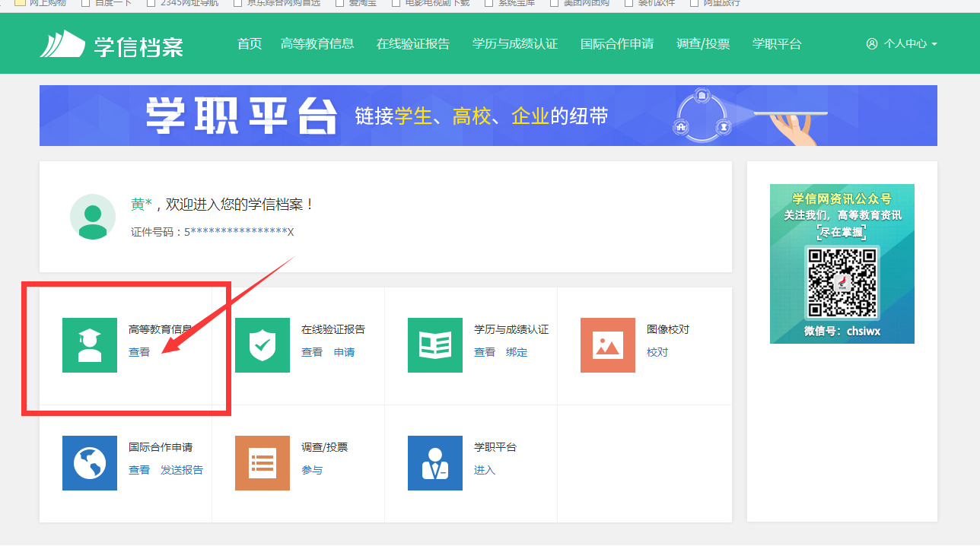This screenshot has height=546, width=980.
Task: Click the shield checkmark icon for 在线验证报告
Action: [262, 345]
